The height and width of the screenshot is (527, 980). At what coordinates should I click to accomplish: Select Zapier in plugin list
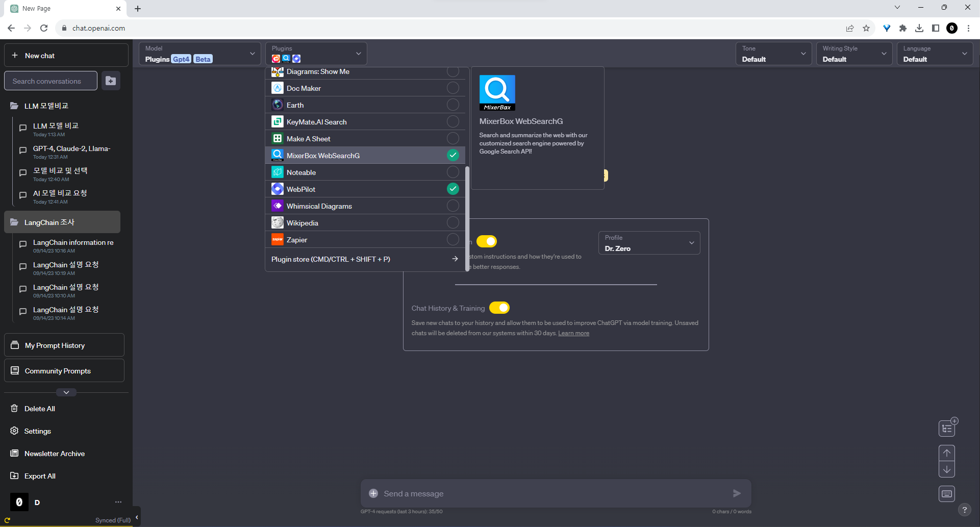(365, 240)
